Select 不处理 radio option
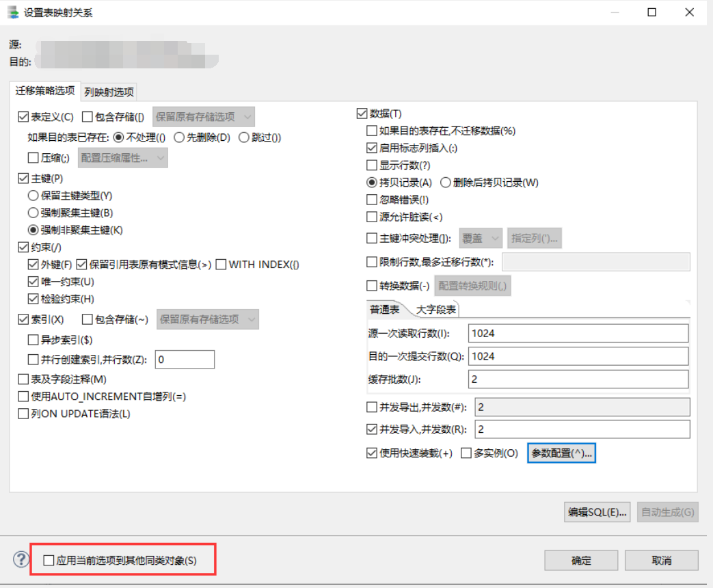Screen dimensions: 713x588 point(118,137)
